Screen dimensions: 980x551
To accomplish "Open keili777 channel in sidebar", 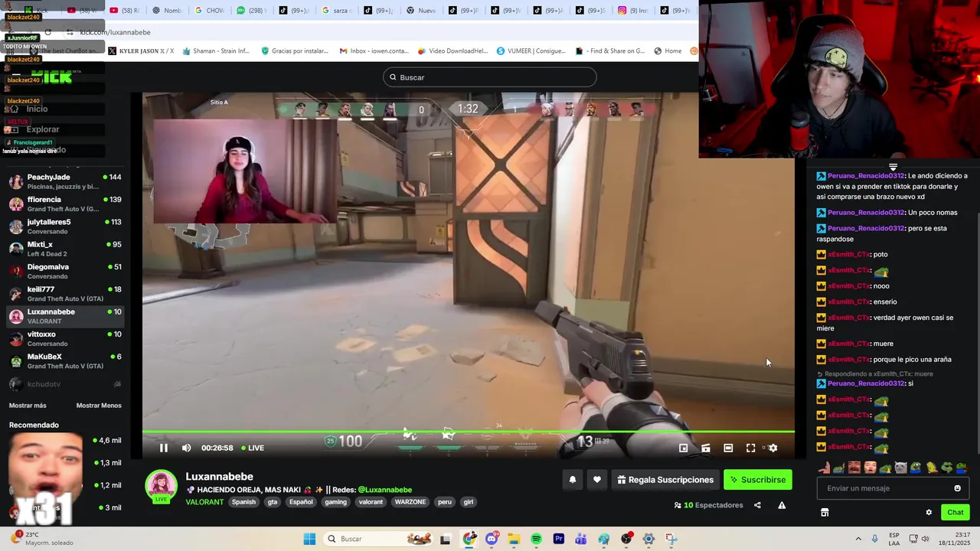I will point(65,294).
